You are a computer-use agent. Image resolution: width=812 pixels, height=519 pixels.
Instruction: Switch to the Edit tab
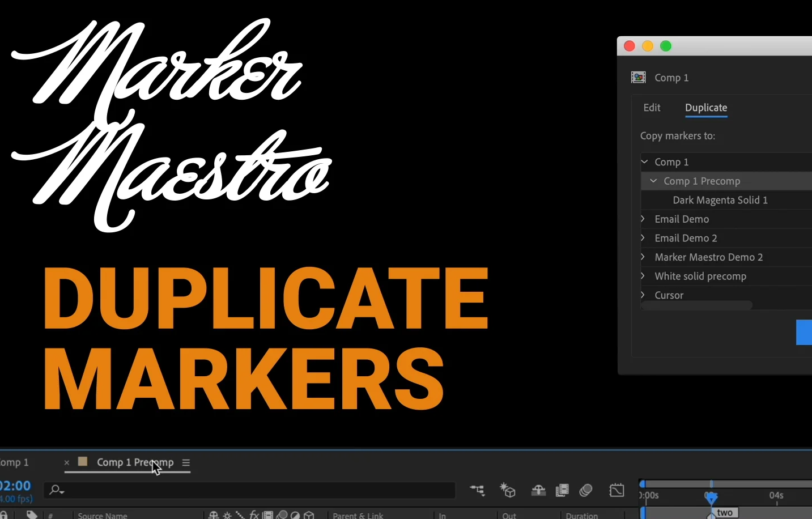point(652,108)
